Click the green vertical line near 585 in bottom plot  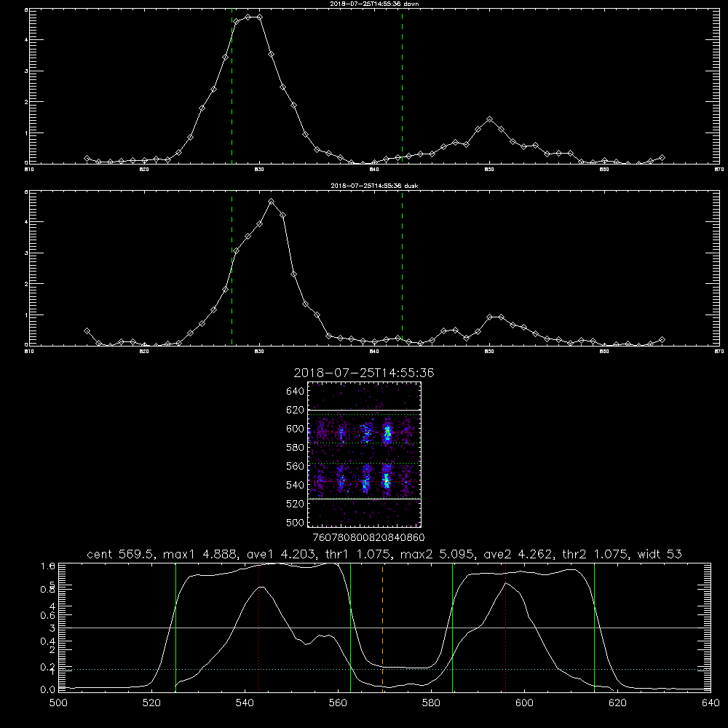(x=452, y=627)
